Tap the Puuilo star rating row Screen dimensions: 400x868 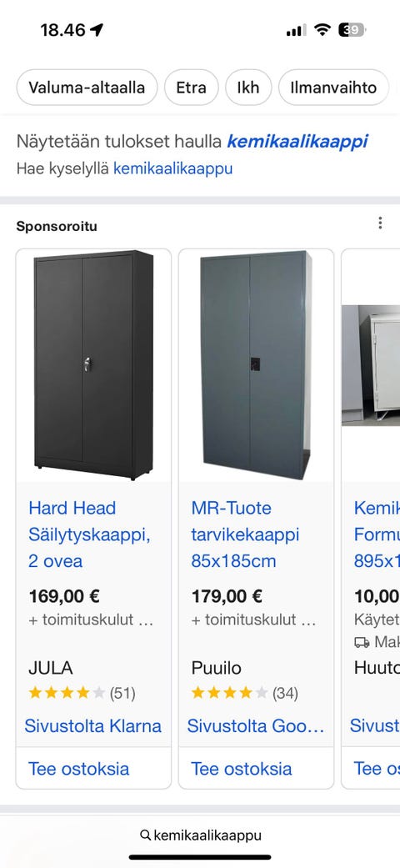click(244, 693)
